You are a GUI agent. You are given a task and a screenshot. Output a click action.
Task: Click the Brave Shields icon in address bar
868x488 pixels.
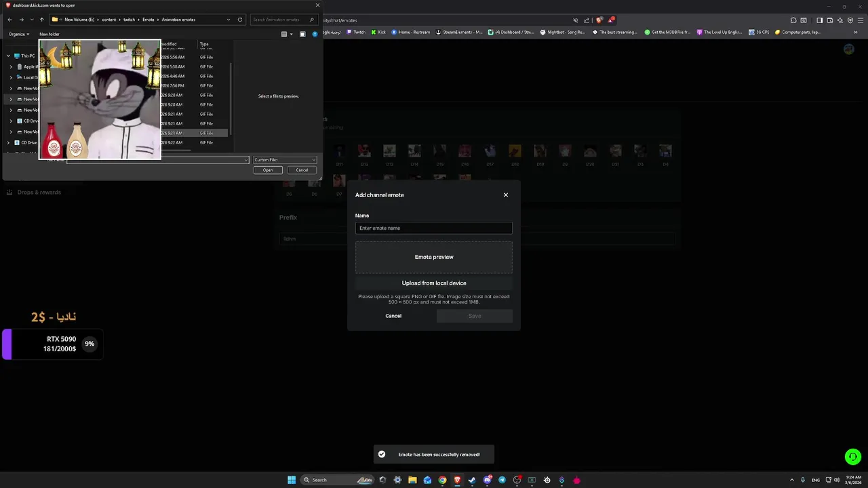pyautogui.click(x=599, y=20)
